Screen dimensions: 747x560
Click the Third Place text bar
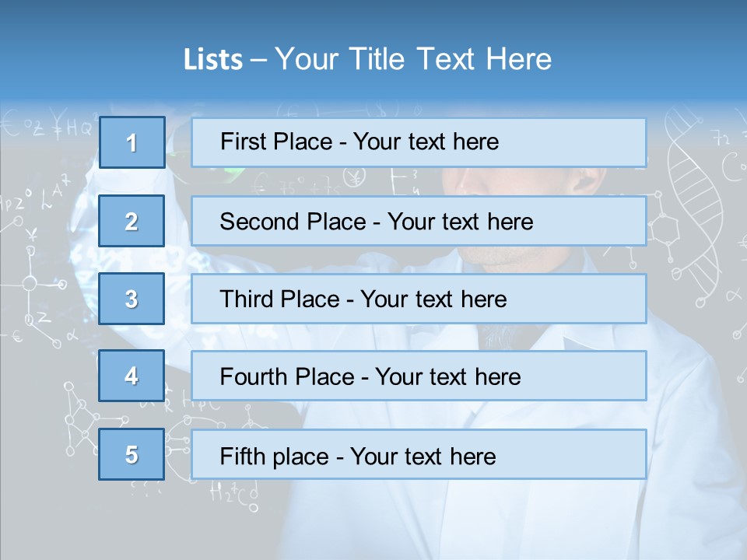coord(419,299)
